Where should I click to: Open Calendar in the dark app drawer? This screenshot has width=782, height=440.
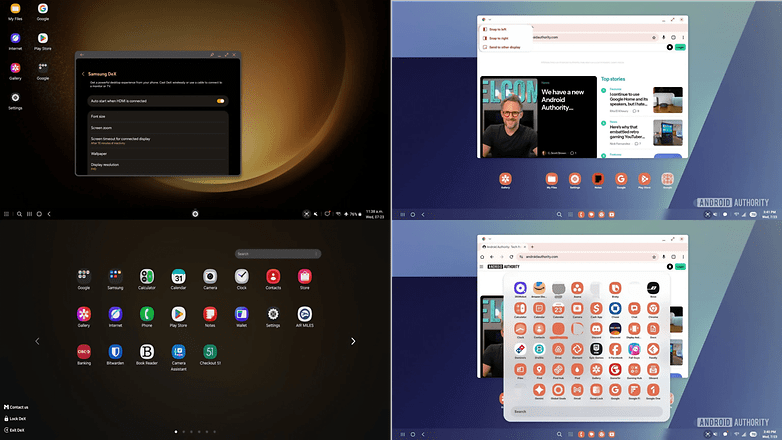point(179,278)
